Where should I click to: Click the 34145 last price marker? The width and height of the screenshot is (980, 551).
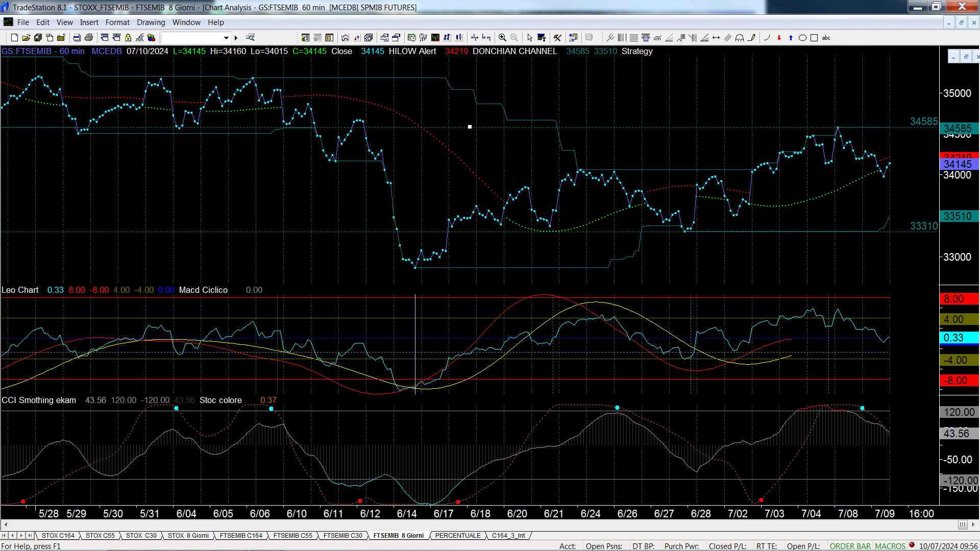click(x=959, y=164)
